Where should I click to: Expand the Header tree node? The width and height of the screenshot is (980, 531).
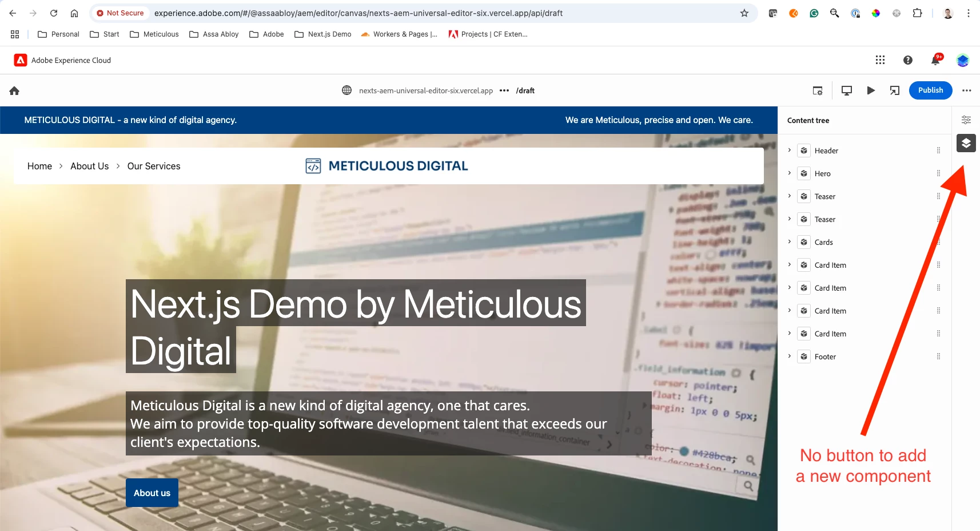click(x=790, y=150)
